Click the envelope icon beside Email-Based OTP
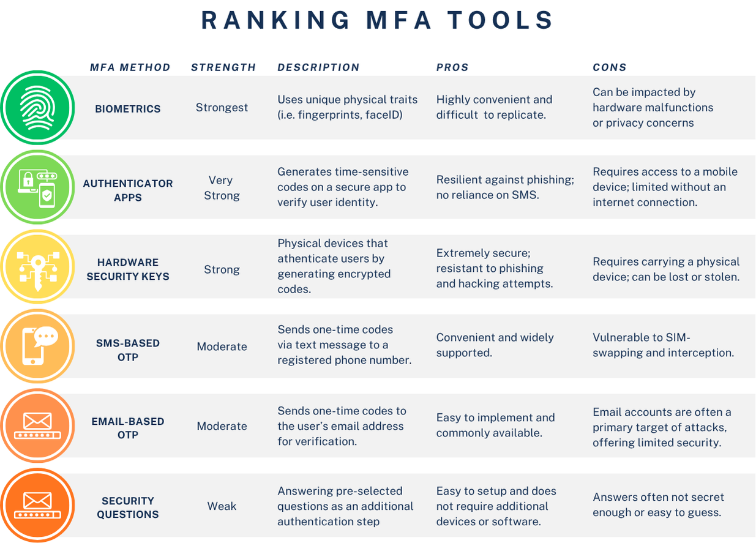 click(37, 426)
